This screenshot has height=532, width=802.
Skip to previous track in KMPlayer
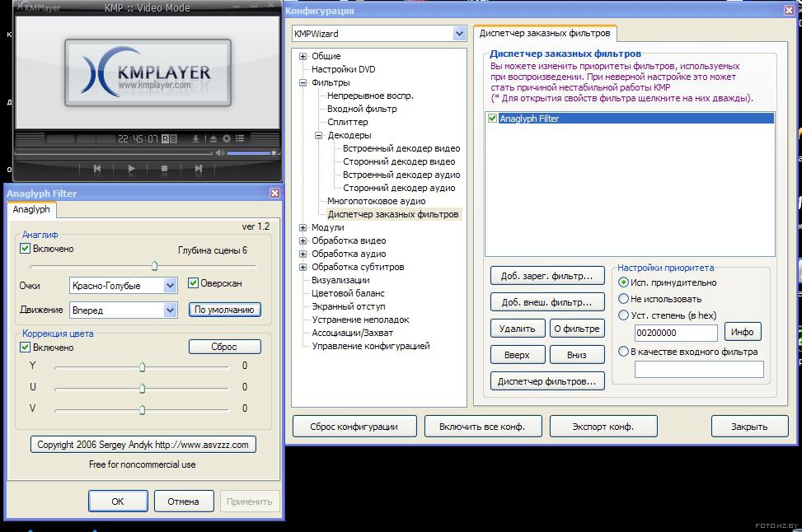[97, 168]
